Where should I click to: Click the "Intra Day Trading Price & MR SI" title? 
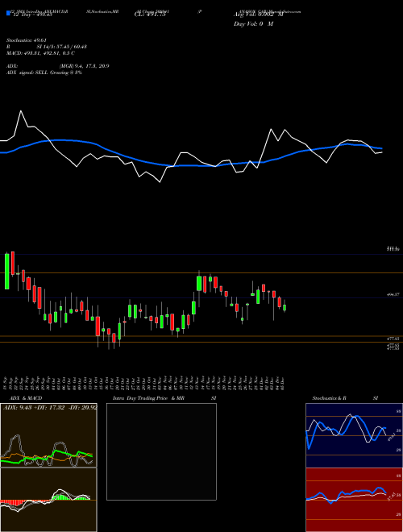[164, 398]
